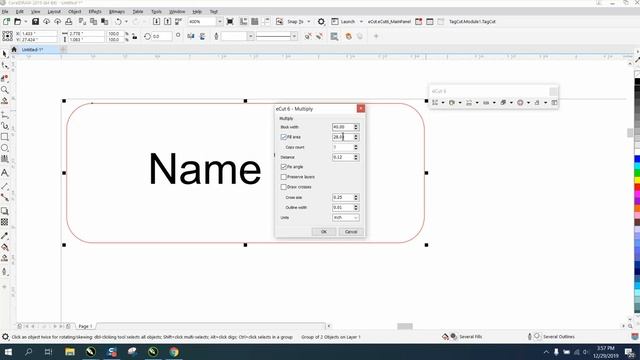Open File Explorer from taskbar
The height and width of the screenshot is (360, 640).
70,352
